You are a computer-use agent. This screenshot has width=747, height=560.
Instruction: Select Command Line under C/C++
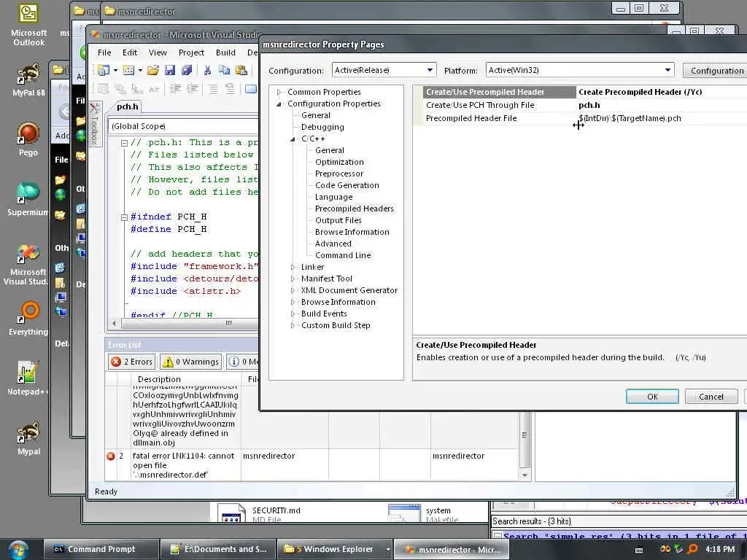(343, 255)
